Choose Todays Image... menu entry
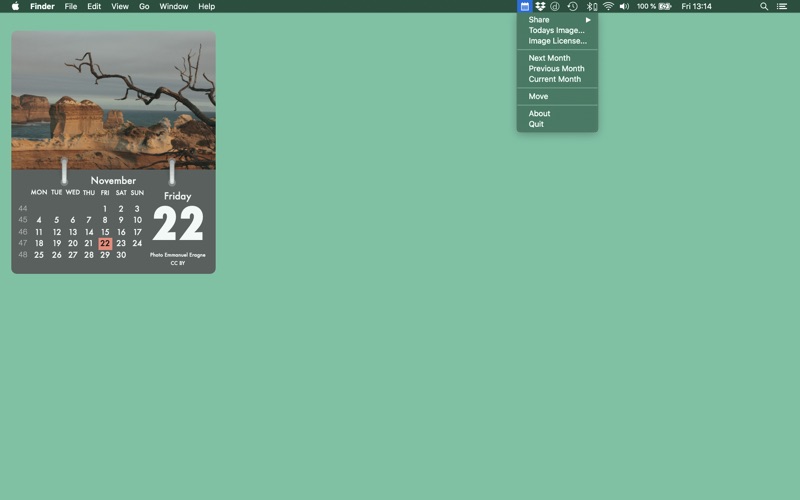The image size is (800, 500). click(x=558, y=30)
